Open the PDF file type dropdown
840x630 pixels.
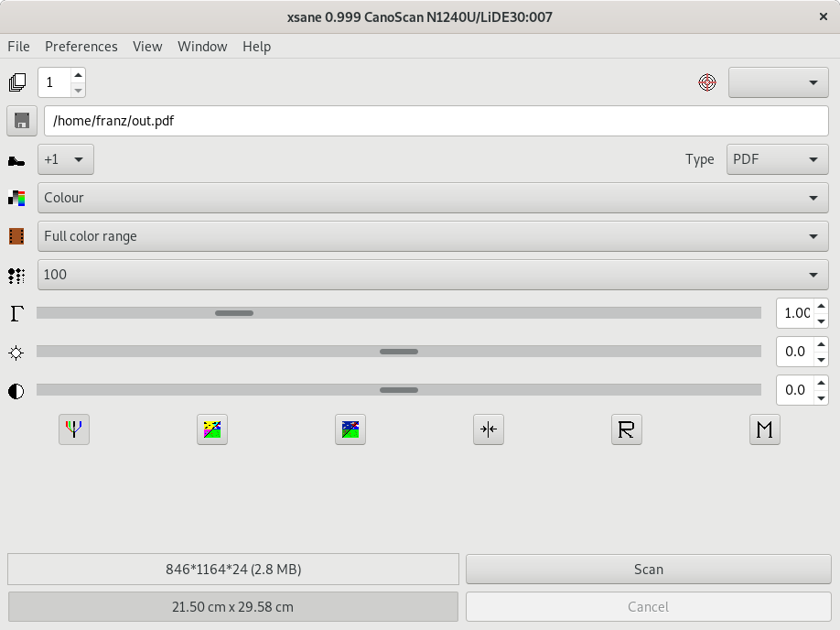tap(778, 159)
